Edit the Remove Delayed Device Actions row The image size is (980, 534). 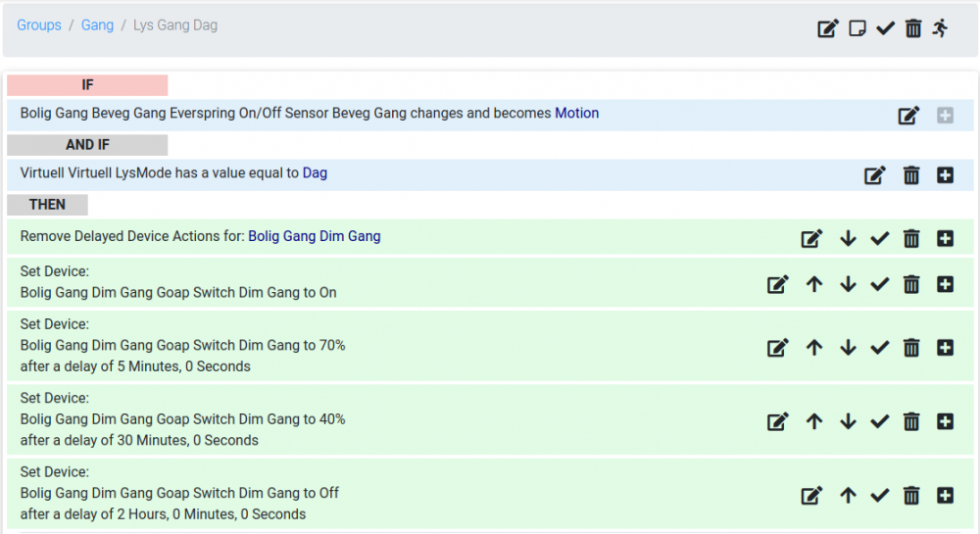coord(811,238)
